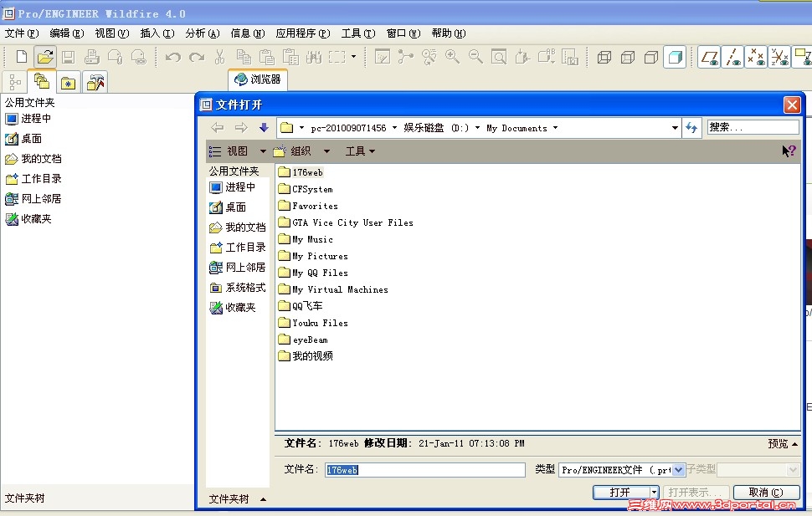The height and width of the screenshot is (516, 812).
Task: Select the GTA Vice City User Files folder
Action: coord(346,222)
